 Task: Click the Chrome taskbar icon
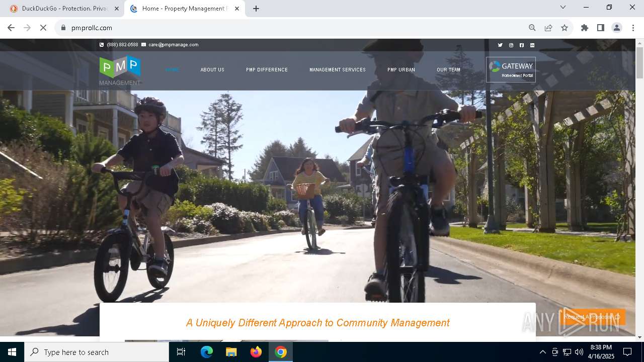pyautogui.click(x=281, y=352)
